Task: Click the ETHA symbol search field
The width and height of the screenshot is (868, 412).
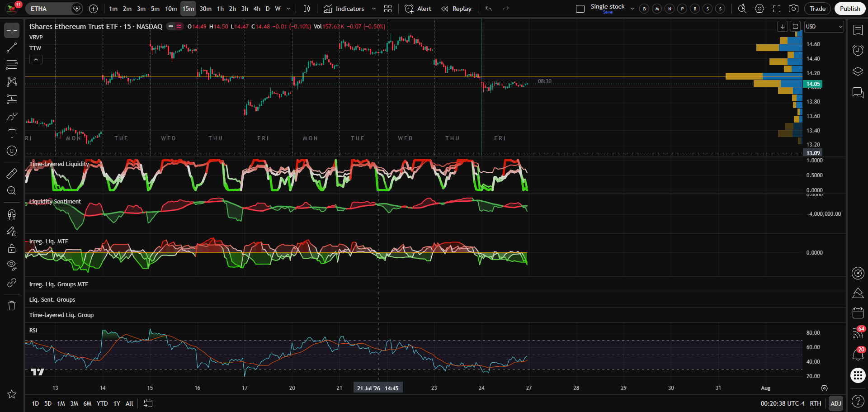Action: [x=50, y=9]
